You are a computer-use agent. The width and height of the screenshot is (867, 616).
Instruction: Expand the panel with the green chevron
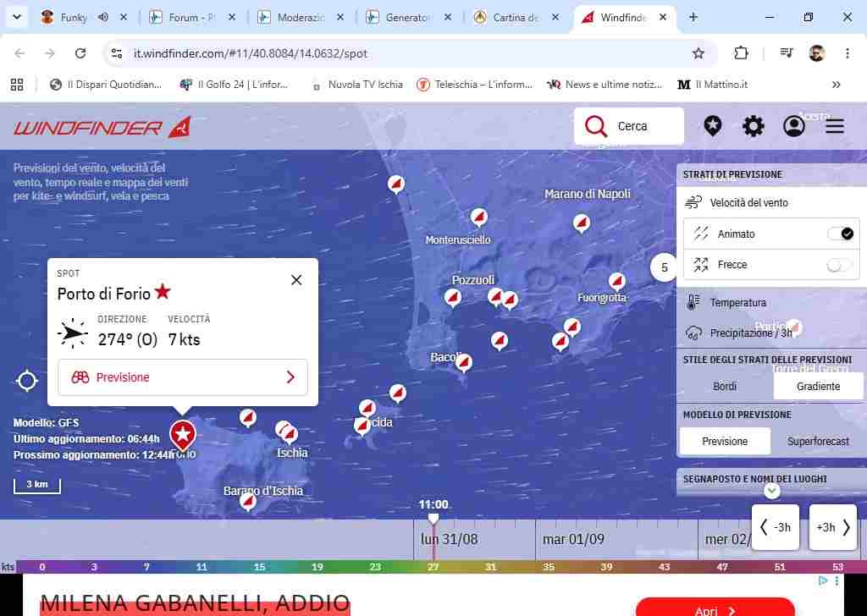pyautogui.click(x=772, y=491)
